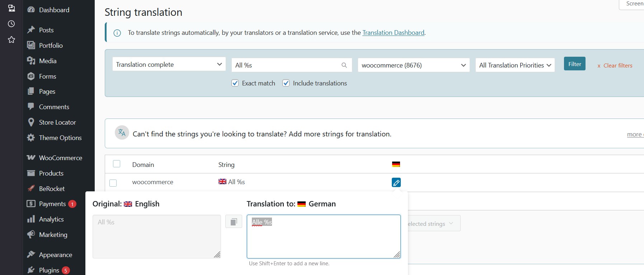644x275 pixels.
Task: Toggle the Exact match checkbox
Action: point(235,83)
